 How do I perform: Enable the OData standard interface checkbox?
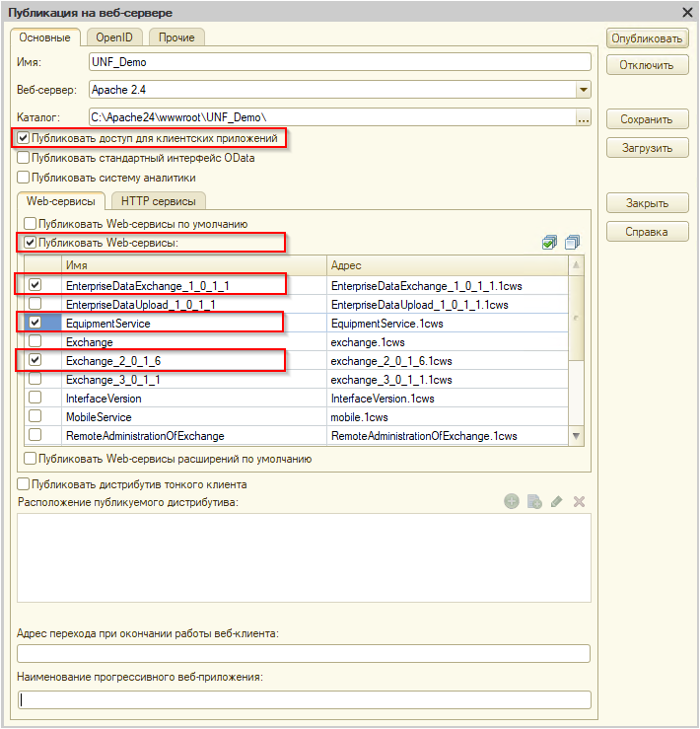pos(24,158)
